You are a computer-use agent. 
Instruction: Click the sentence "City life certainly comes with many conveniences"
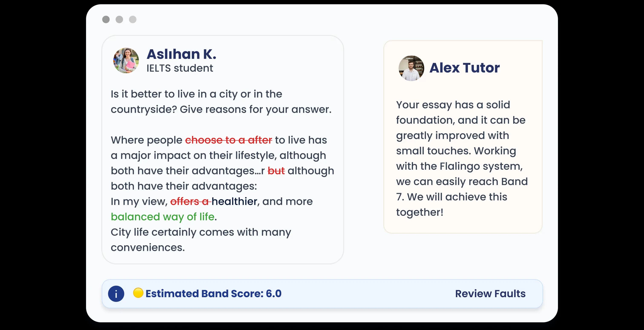tap(201, 240)
